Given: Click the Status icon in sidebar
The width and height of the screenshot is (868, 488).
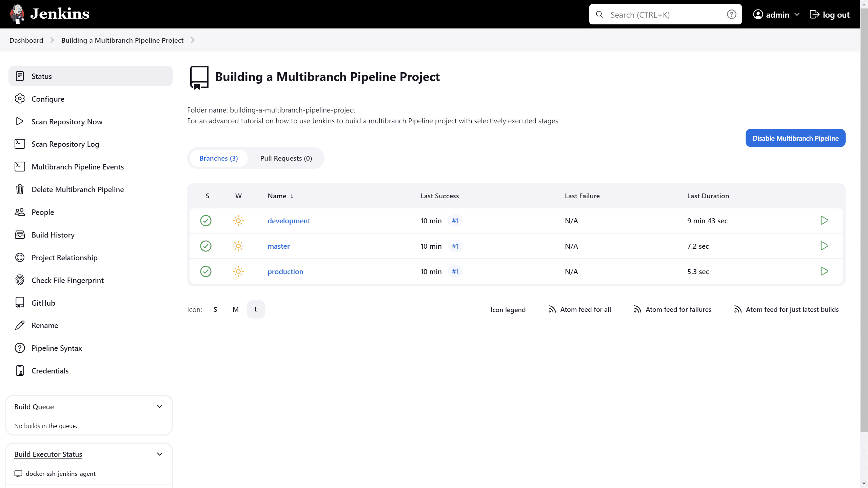Looking at the screenshot, I should [20, 76].
